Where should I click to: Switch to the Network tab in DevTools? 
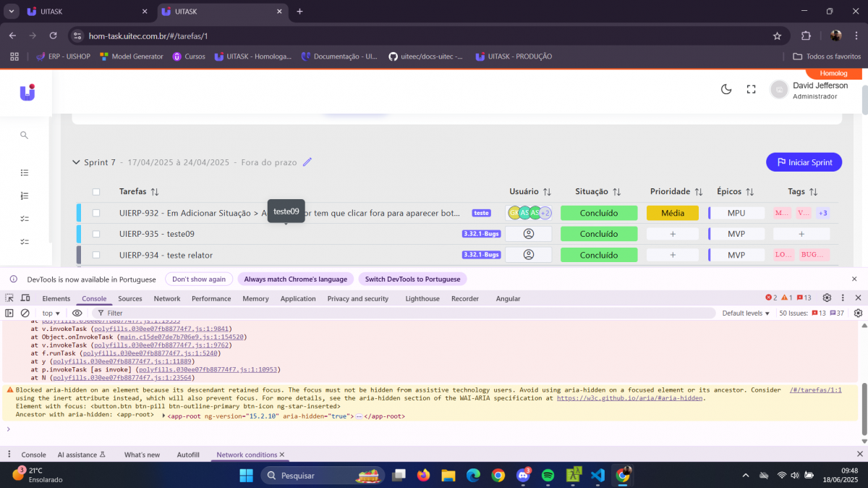[166, 298]
